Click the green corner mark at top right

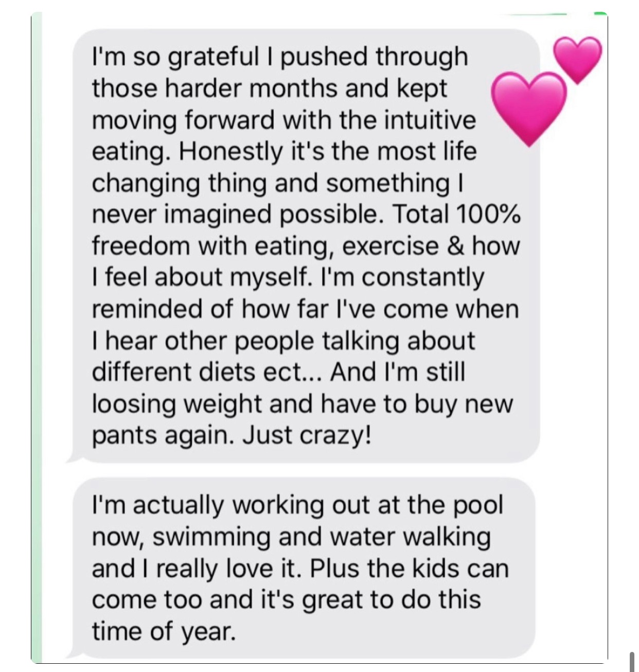pos(601,14)
